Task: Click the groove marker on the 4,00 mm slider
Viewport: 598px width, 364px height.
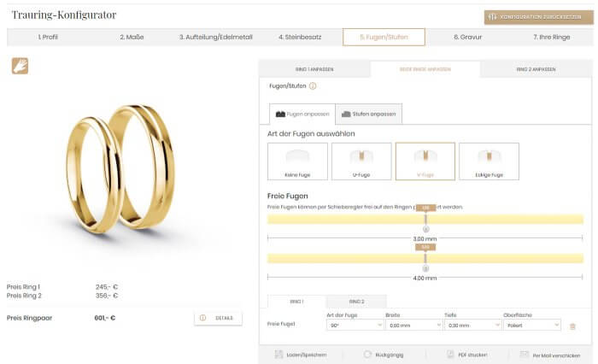Action: click(x=425, y=258)
